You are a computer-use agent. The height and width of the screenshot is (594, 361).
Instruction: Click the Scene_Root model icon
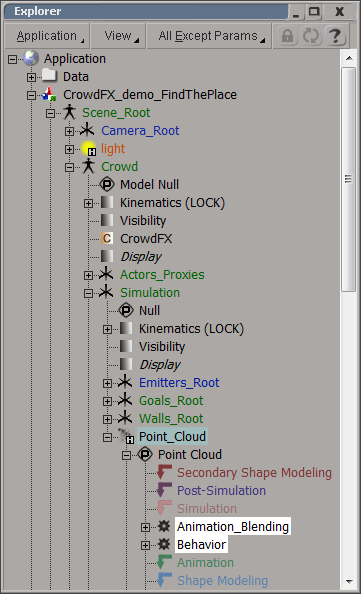pyautogui.click(x=69, y=112)
